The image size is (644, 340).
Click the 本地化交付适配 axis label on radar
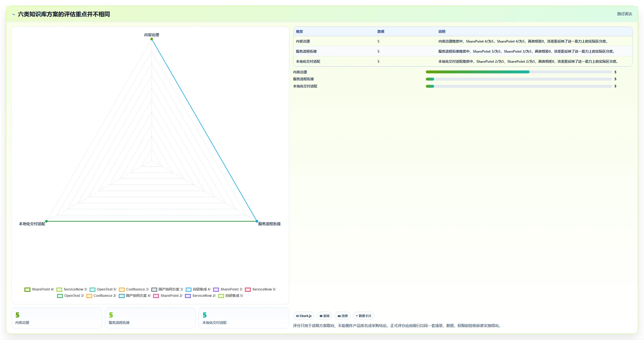[32, 224]
